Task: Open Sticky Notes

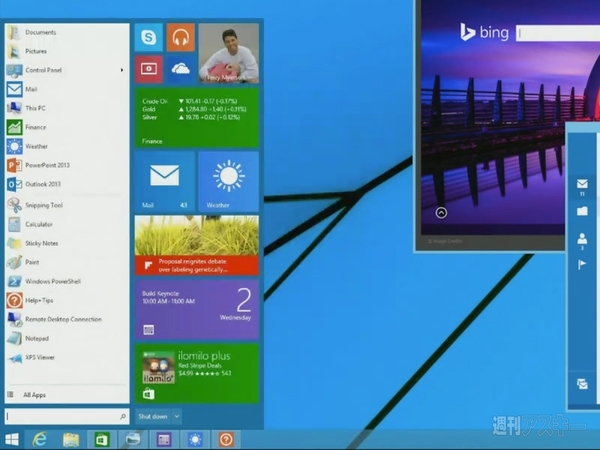Action: click(x=67, y=243)
